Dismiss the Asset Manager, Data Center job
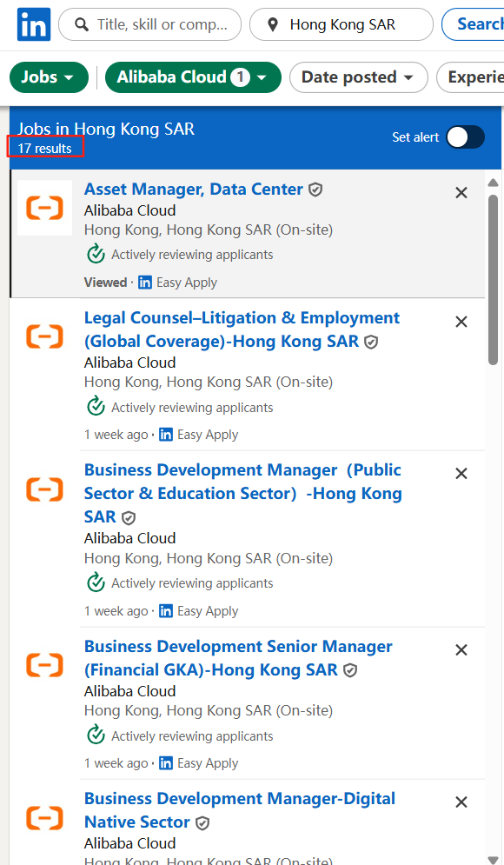Image resolution: width=504 pixels, height=865 pixels. 461,192
